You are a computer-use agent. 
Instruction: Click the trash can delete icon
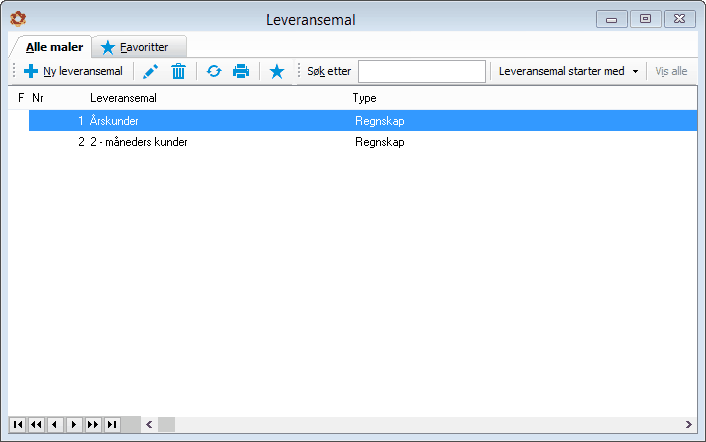click(x=178, y=71)
